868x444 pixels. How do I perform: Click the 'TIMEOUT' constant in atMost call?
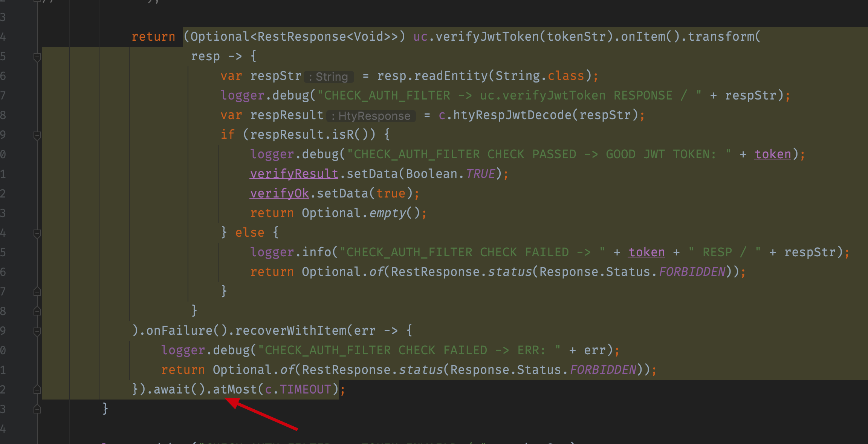305,389
